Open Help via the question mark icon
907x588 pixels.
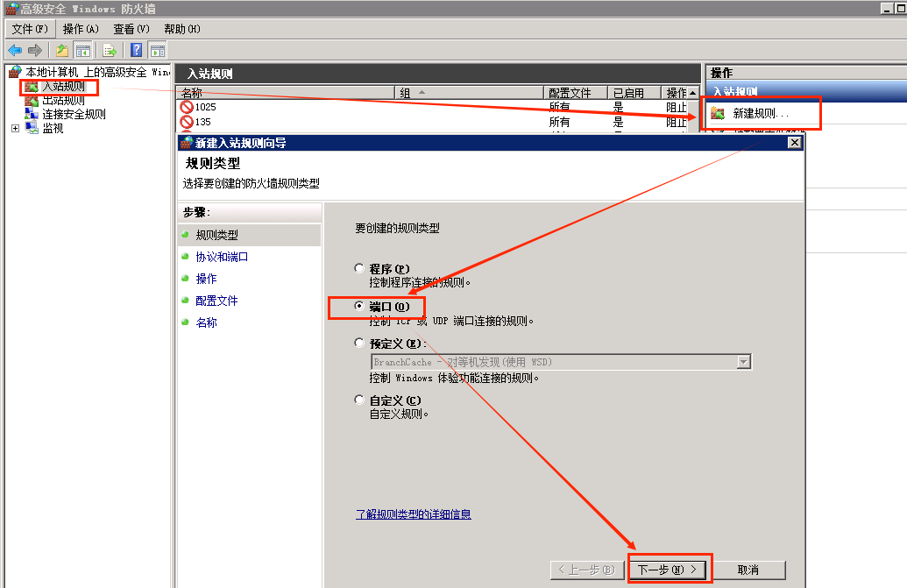point(137,50)
